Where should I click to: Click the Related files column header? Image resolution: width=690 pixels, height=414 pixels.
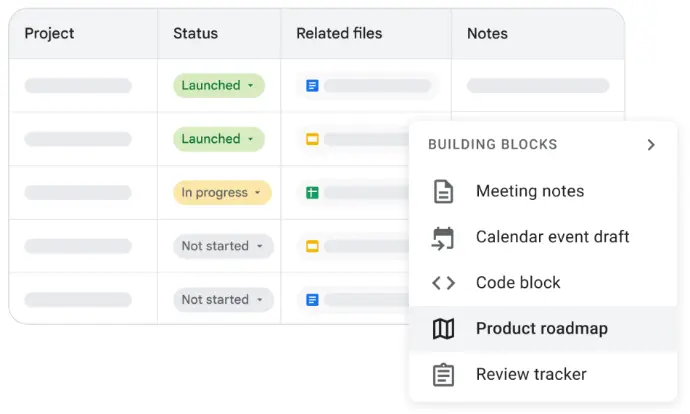340,34
